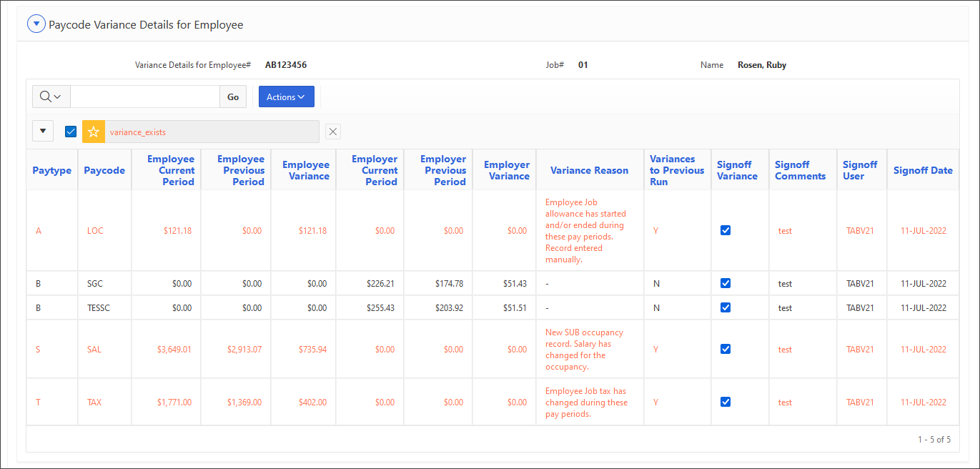The width and height of the screenshot is (980, 469).
Task: Click the Paycode column header
Action: coord(104,170)
